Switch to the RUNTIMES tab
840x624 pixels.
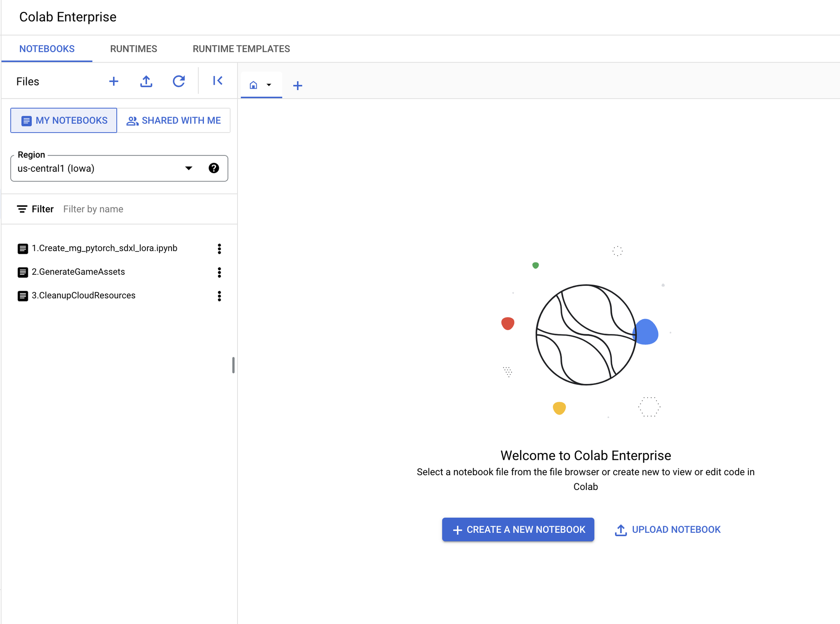tap(133, 48)
